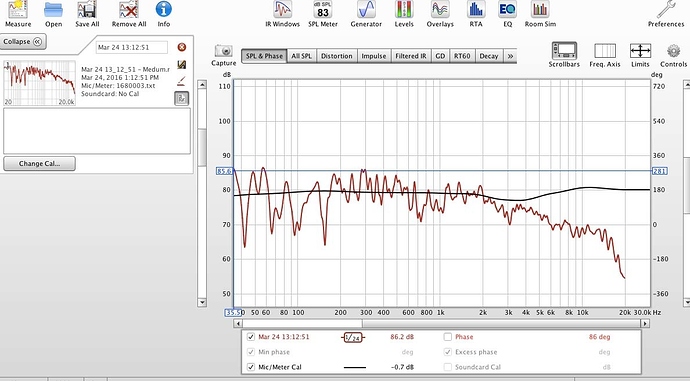The width and height of the screenshot is (690, 381).
Task: Enable the Phase trace checkbox
Action: [x=448, y=337]
